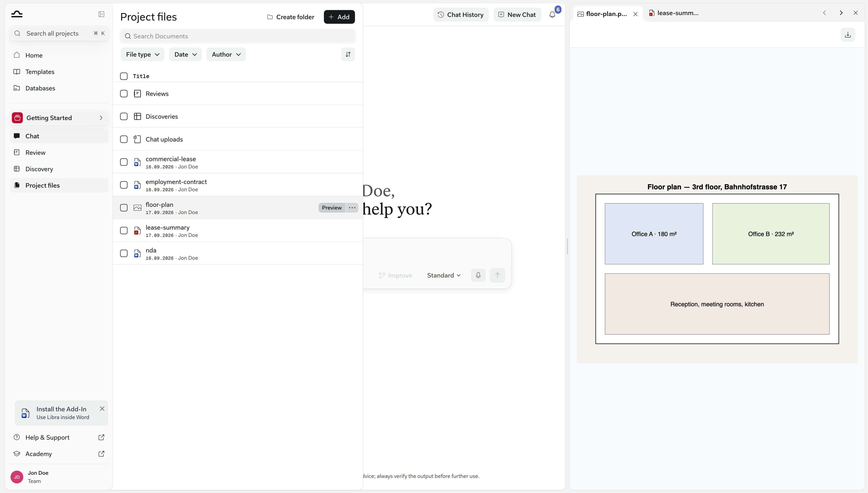
Task: Open more options for floor-plan row
Action: (x=352, y=207)
